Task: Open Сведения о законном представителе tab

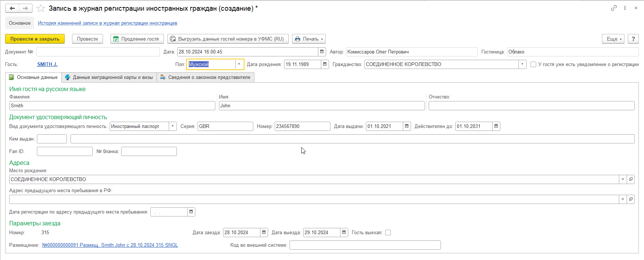Action: click(x=205, y=77)
